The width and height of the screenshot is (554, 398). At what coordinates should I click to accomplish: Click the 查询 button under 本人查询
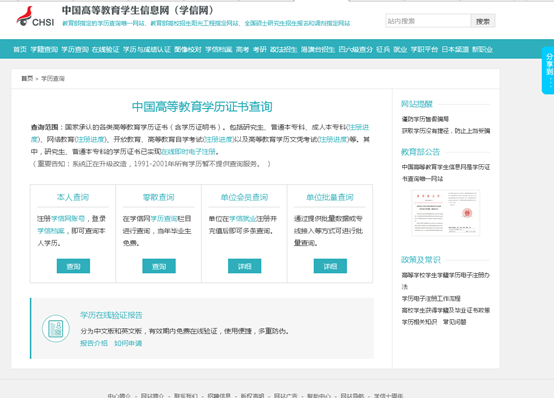[x=73, y=266]
